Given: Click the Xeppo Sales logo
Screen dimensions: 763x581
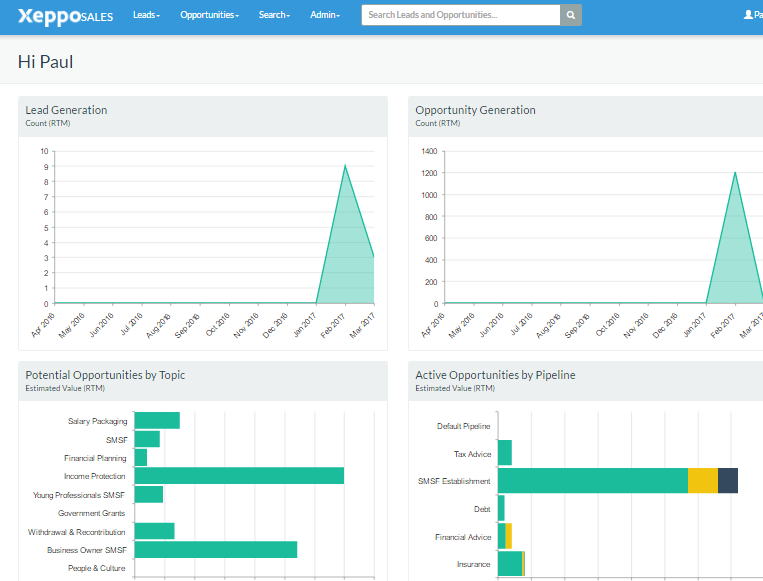Looking at the screenshot, I should pos(65,16).
